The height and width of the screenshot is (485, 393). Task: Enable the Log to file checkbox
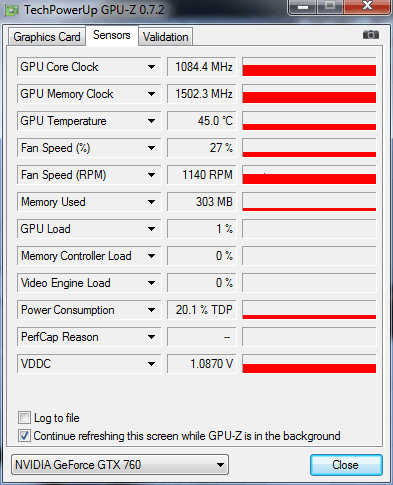click(24, 418)
